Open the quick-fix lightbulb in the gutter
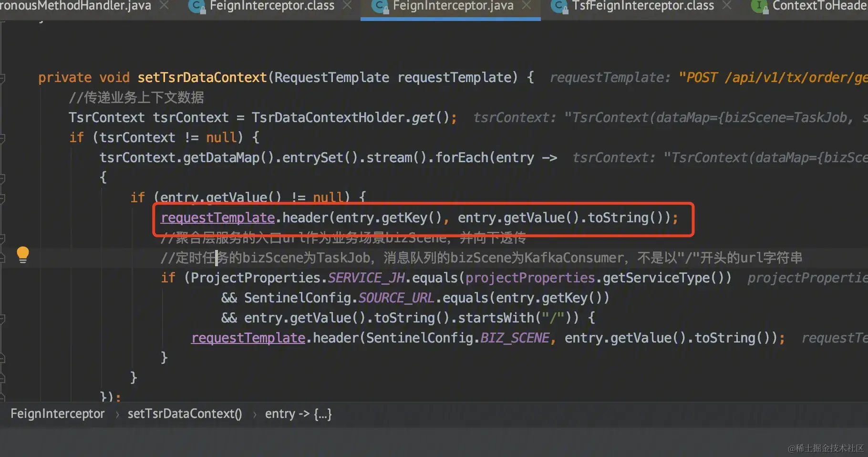This screenshot has width=868, height=457. point(22,254)
